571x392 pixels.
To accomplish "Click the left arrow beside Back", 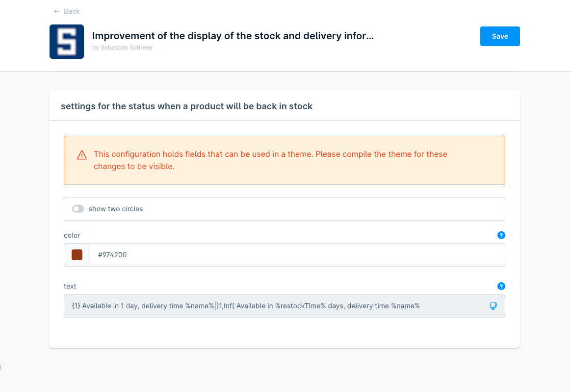I will click(x=57, y=11).
